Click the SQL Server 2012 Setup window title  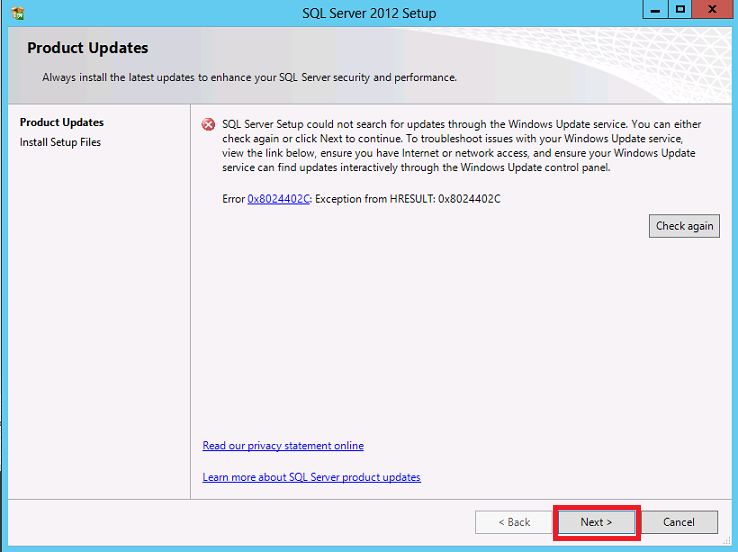369,13
